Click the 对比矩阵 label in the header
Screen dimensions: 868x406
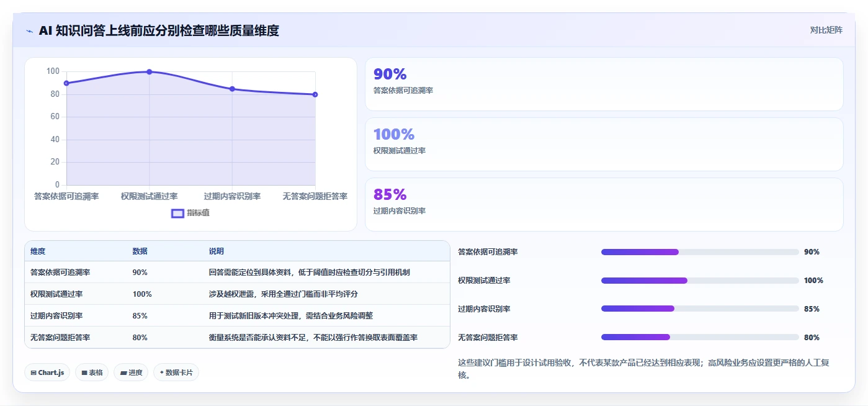pos(826,30)
